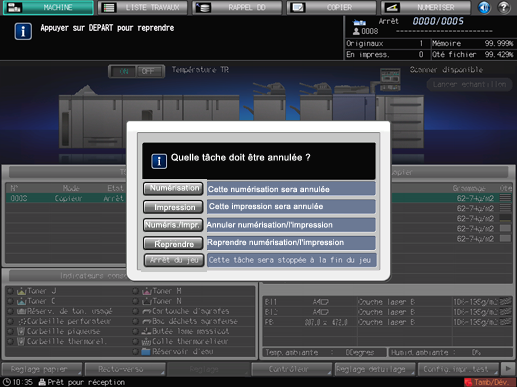Click the dialog info icon
517x387 pixels.
[x=159, y=161]
